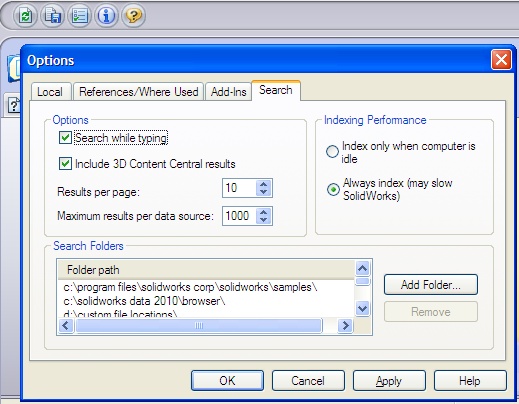Screen dimensions: 519x404
Task: Click the green refresh icon in toolbar
Action: tap(26, 16)
